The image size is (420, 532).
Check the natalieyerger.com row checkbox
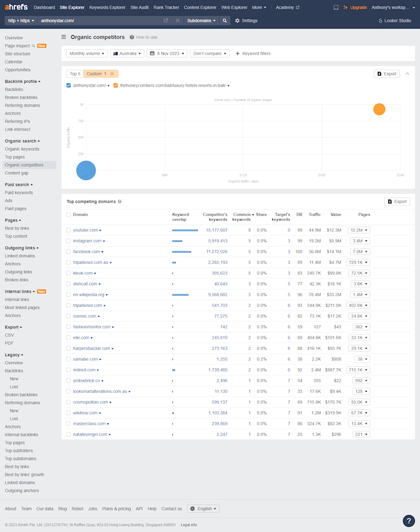tap(69, 434)
